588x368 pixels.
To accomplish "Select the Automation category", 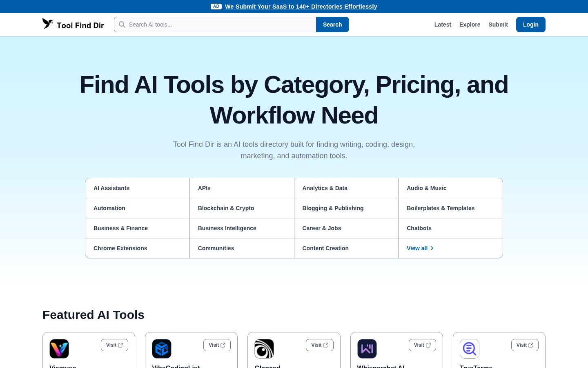I will [x=137, y=208].
